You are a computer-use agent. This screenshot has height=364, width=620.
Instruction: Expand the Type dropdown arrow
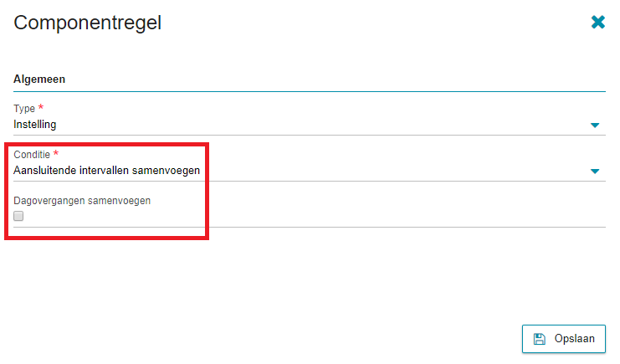pos(595,125)
